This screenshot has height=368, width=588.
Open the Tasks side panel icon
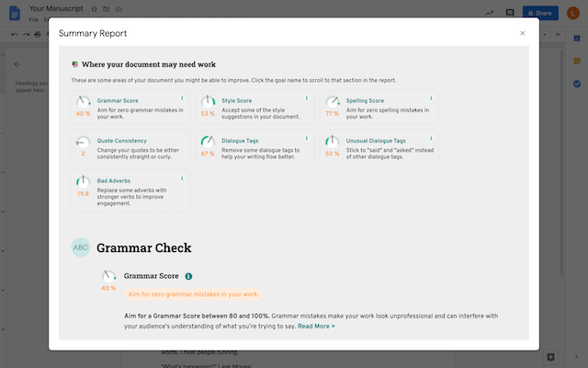pos(577,84)
